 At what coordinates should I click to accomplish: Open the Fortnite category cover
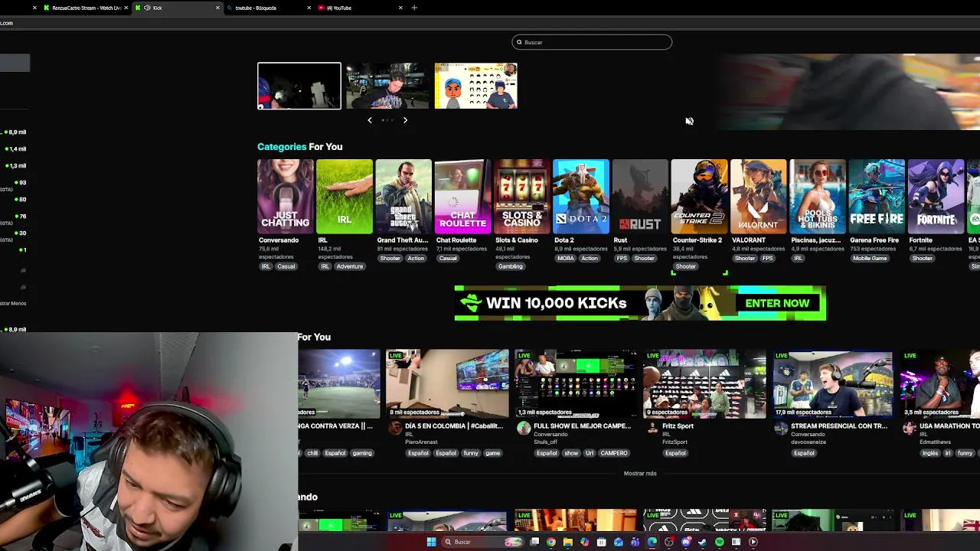pos(936,196)
